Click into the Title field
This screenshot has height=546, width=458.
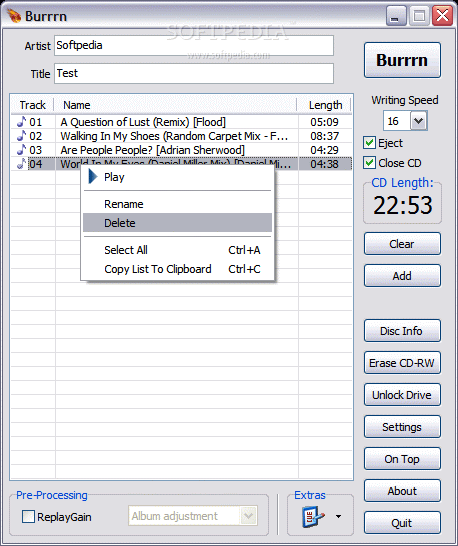194,73
